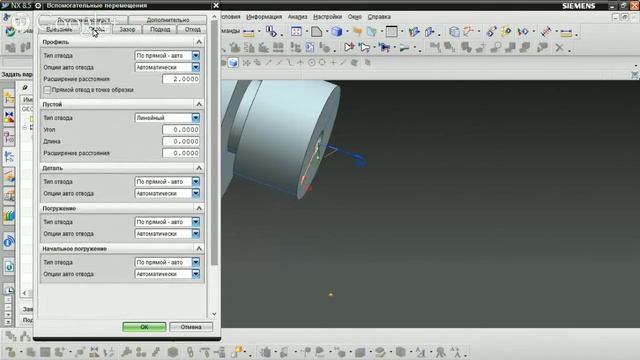The image size is (640, 360).
Task: Click the solid body selection cube icon
Action: point(233,62)
